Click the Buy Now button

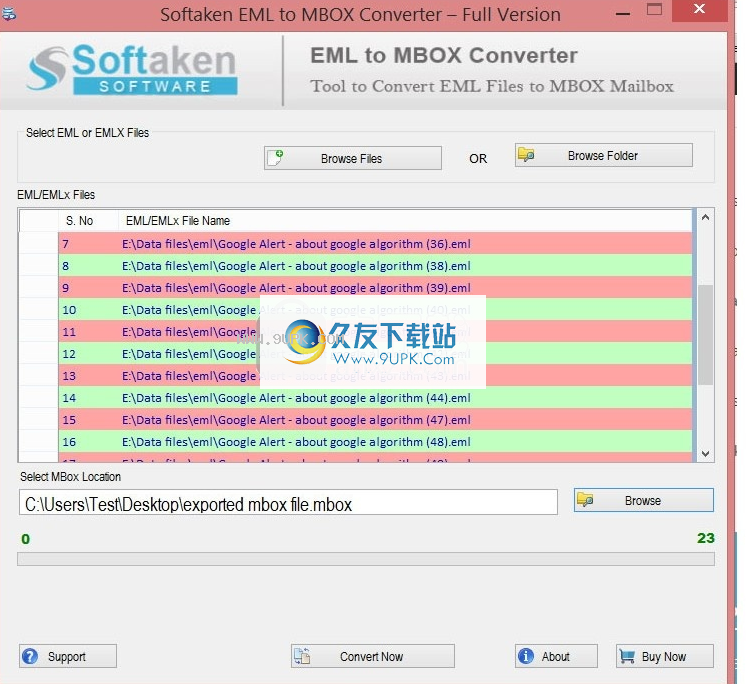[x=665, y=656]
